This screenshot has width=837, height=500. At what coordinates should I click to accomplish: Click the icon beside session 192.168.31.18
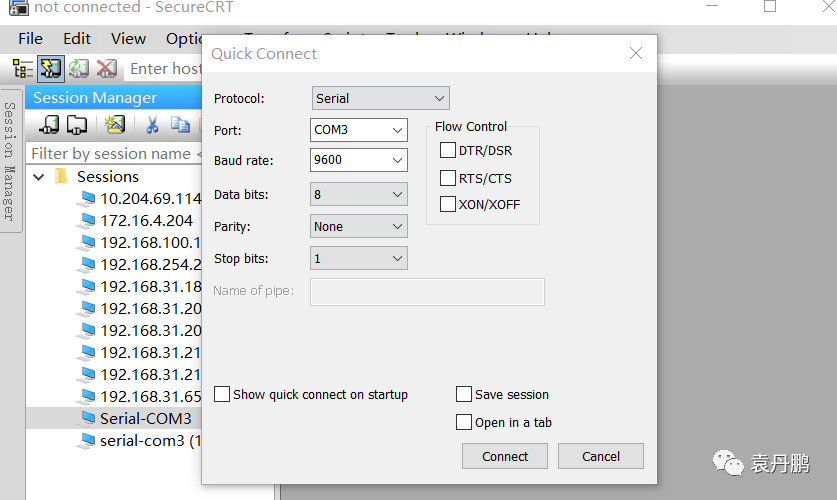tap(86, 287)
